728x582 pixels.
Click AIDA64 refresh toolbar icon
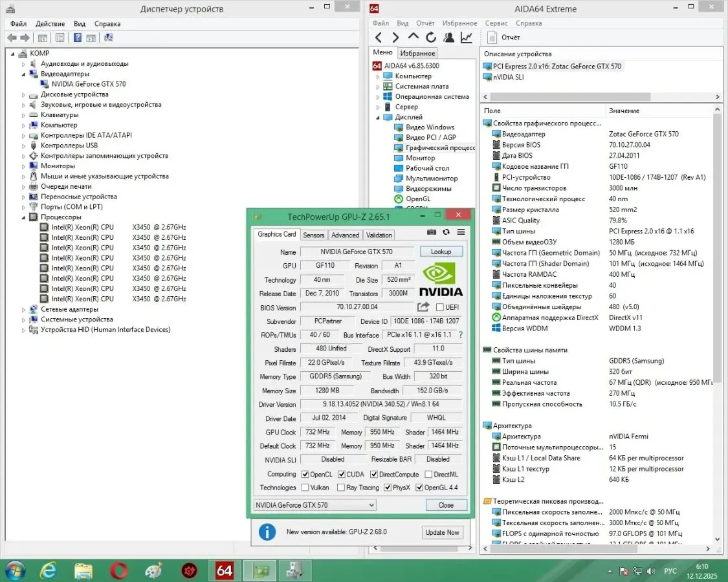[431, 38]
